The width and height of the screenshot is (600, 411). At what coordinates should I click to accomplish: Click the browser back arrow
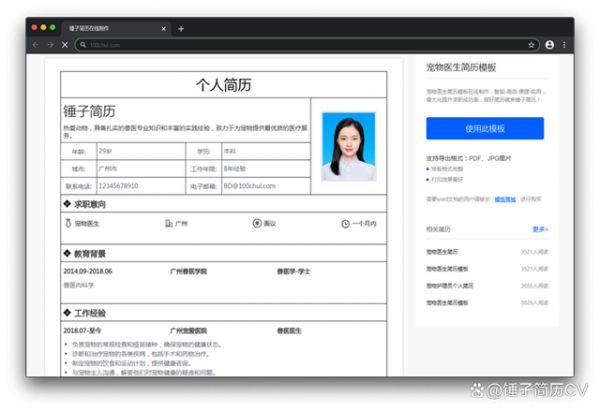(35, 45)
